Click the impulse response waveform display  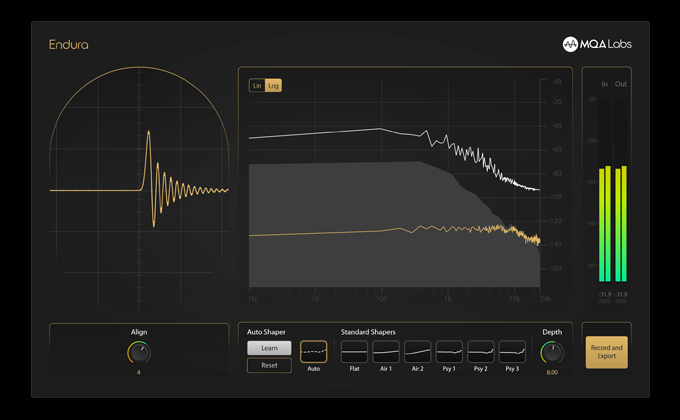point(139,190)
